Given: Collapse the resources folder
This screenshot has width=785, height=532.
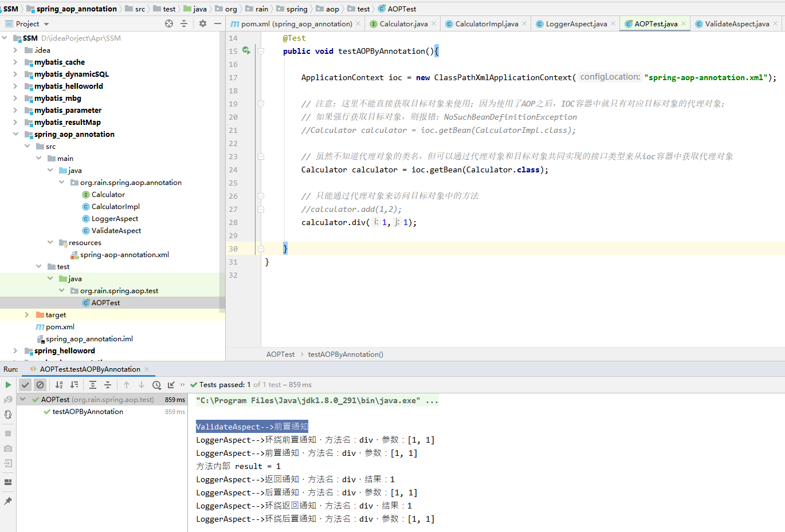Looking at the screenshot, I should coord(50,242).
